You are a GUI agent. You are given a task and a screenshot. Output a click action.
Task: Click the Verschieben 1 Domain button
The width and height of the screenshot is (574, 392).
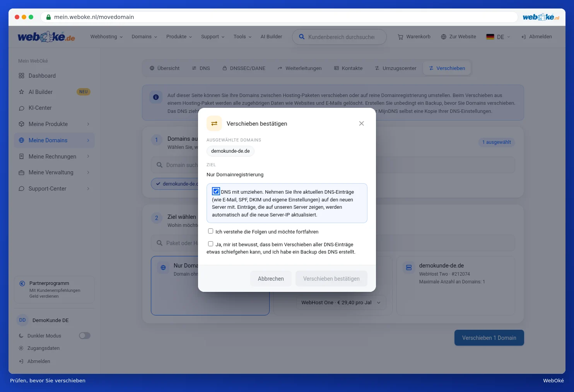point(489,338)
